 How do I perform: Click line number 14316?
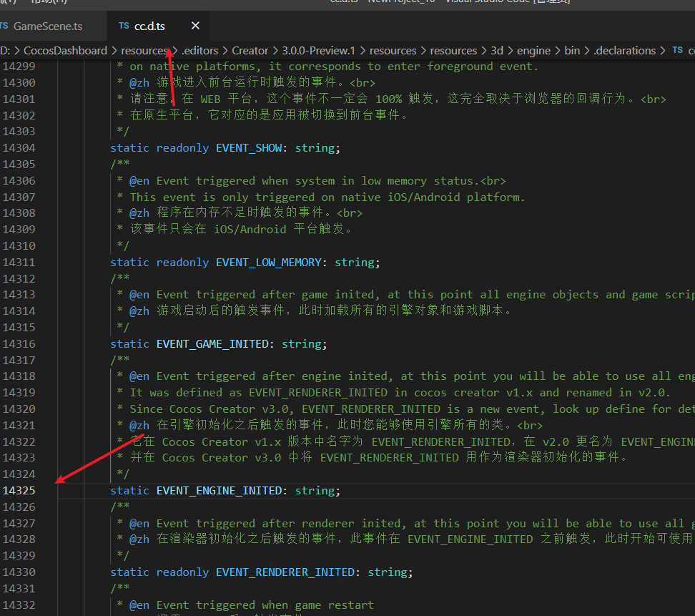point(19,343)
